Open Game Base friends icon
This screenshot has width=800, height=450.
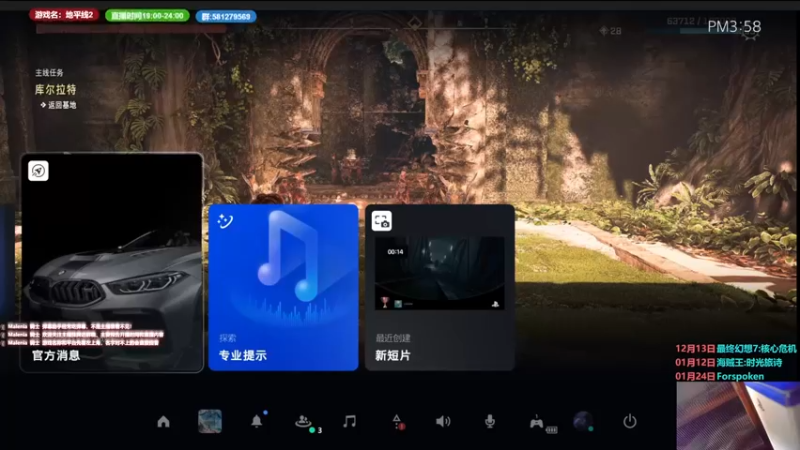304,422
